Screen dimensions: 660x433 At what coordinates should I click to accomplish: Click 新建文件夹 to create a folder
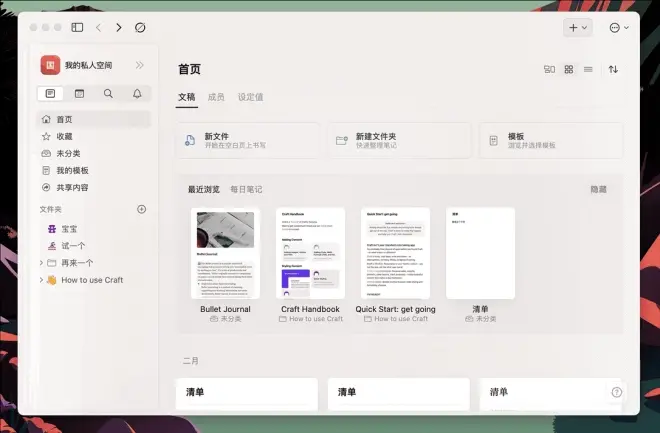tap(399, 141)
